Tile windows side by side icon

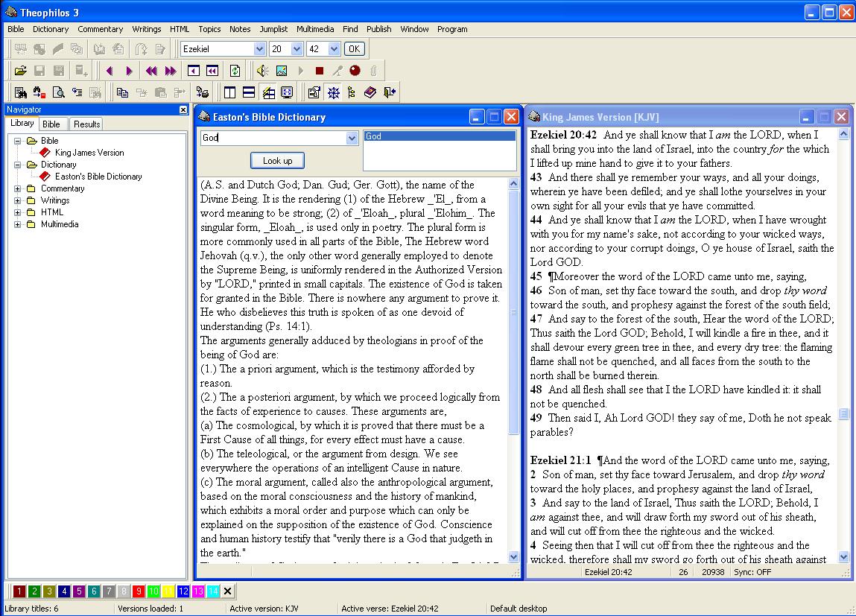point(230,92)
